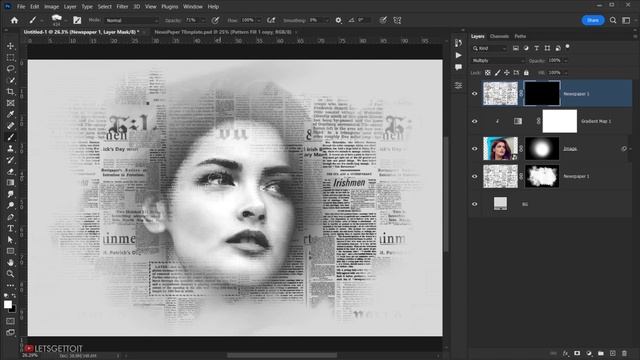
Task: Add a layer style with fx icon
Action: (565, 353)
